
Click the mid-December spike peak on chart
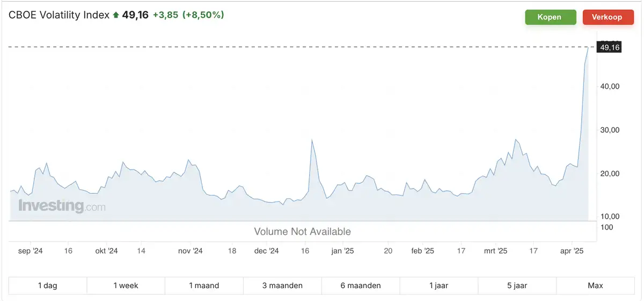pyautogui.click(x=312, y=140)
